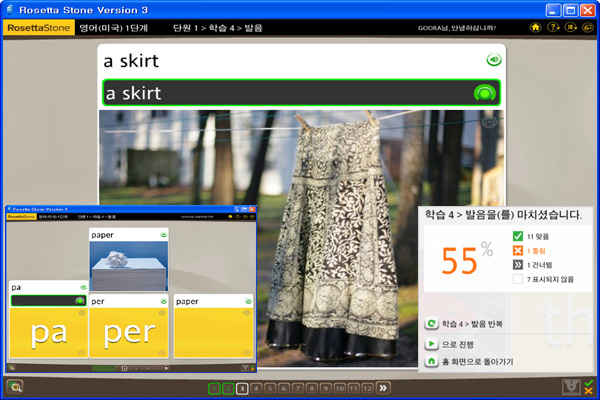Click the '학습 4 > 발음을(를) 마치셨습니다.' heading
The height and width of the screenshot is (400, 600).
tap(503, 215)
